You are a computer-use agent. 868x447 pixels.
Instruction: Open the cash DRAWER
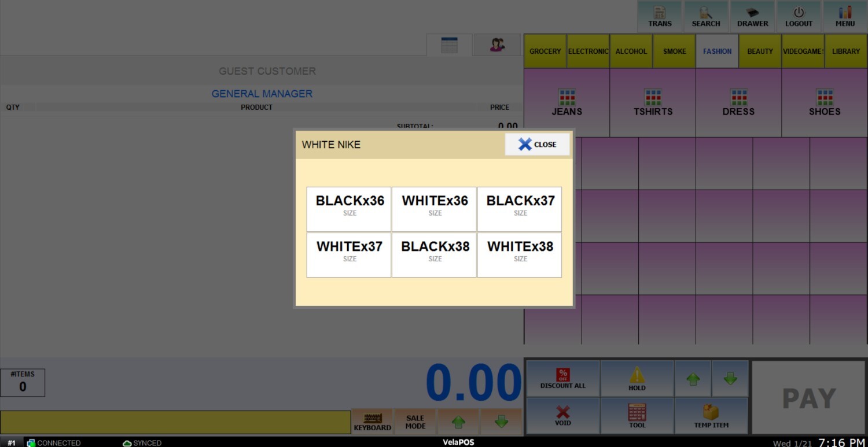tap(752, 16)
